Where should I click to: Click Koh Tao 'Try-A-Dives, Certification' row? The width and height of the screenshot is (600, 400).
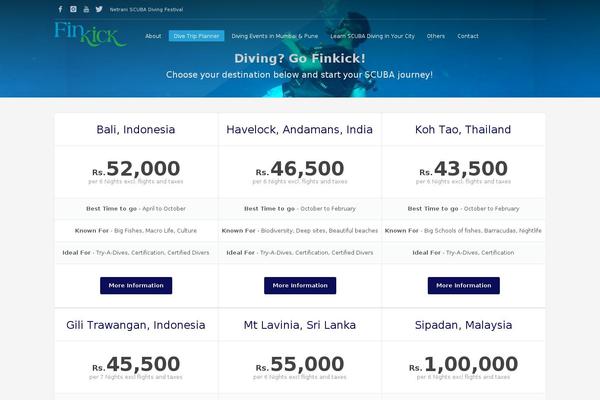click(463, 253)
